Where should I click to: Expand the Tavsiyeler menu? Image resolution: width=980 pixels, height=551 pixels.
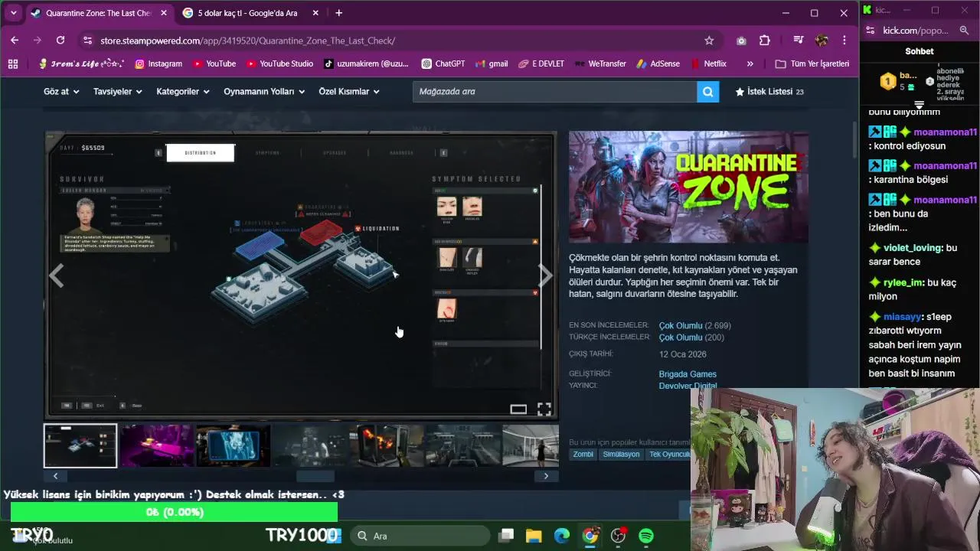[118, 91]
